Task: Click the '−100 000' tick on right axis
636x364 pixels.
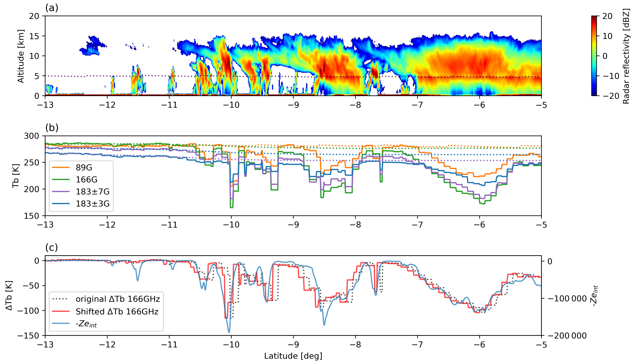Action: click(567, 299)
